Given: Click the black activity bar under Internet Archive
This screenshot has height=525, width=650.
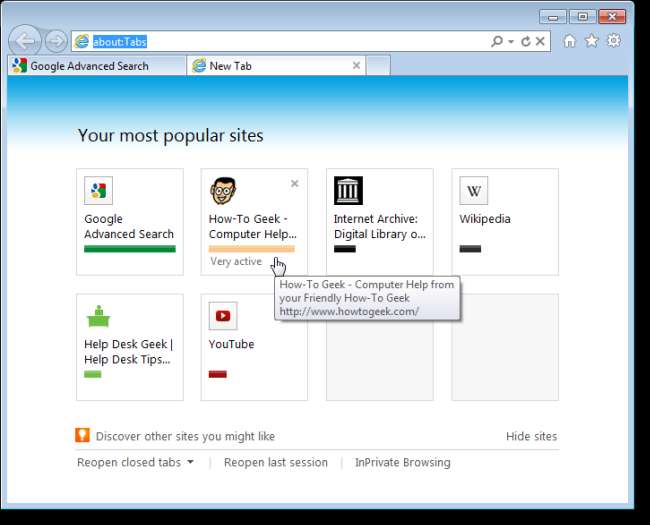Looking at the screenshot, I should click(345, 249).
